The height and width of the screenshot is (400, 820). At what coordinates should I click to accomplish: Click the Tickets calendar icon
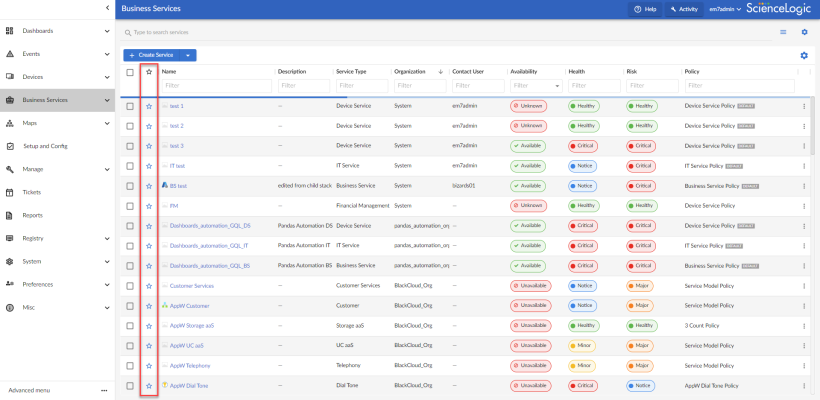tap(9, 192)
